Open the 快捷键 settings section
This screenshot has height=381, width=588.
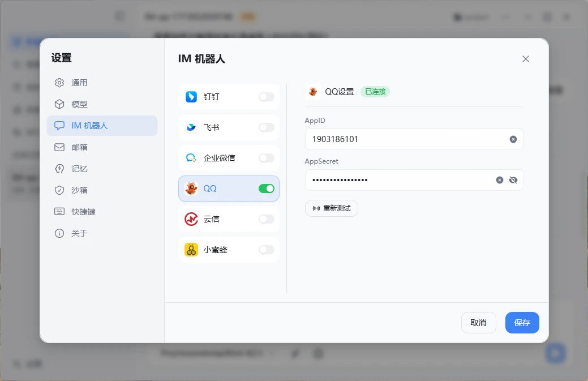pyautogui.click(x=83, y=212)
